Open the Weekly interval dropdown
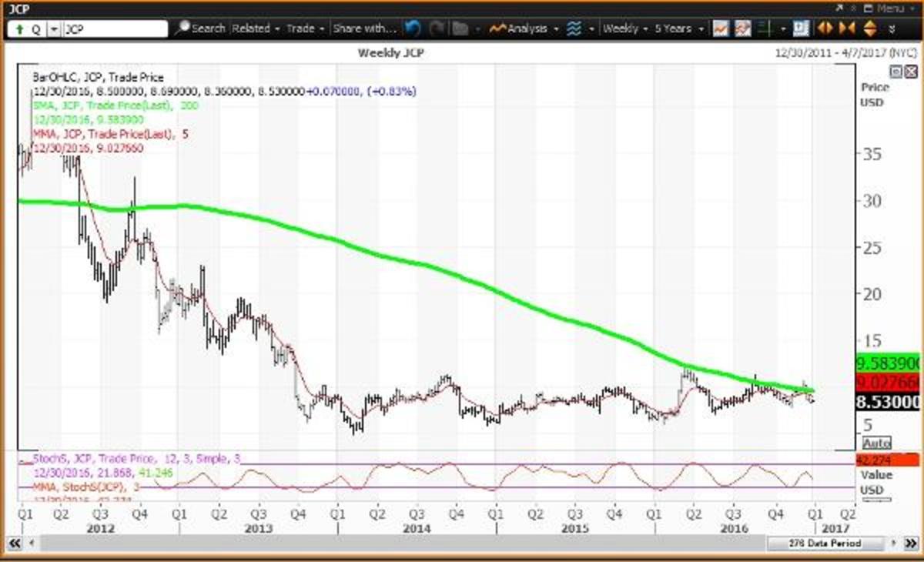The height and width of the screenshot is (562, 924). click(625, 28)
